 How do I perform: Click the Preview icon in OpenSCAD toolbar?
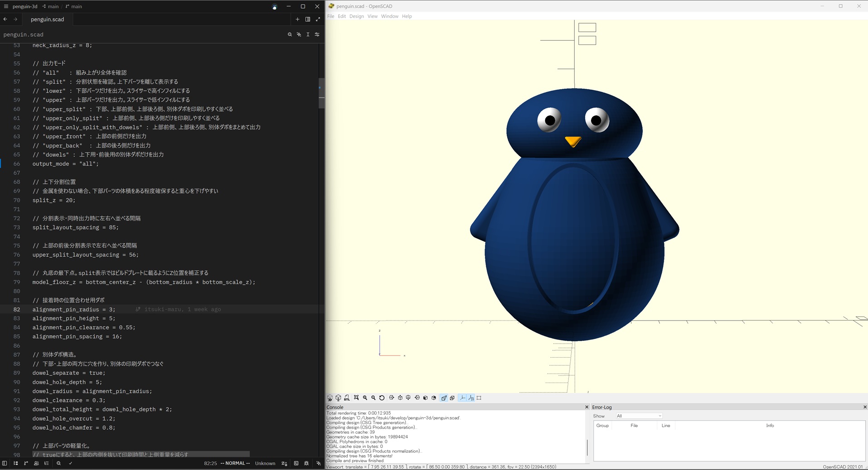pos(330,398)
